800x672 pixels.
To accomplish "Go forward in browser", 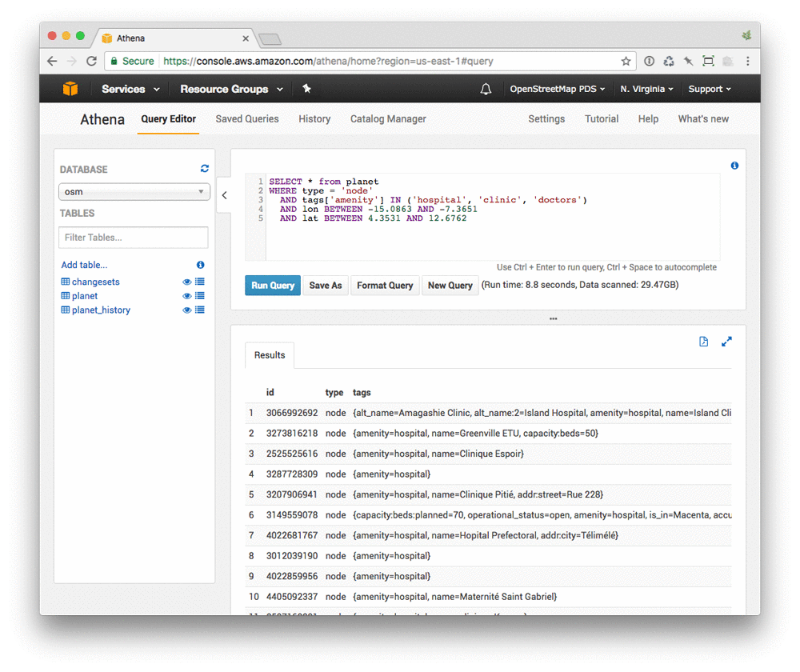I will point(72,62).
